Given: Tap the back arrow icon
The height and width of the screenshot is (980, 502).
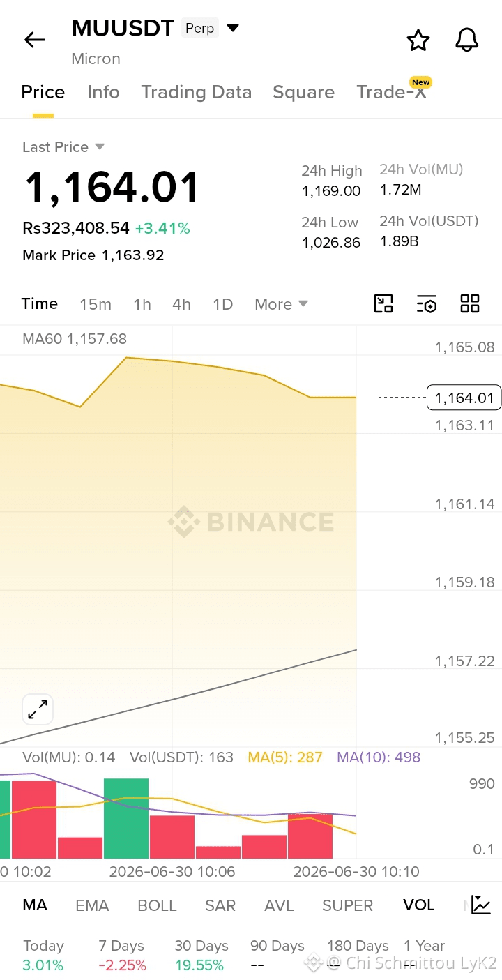Looking at the screenshot, I should tap(35, 40).
